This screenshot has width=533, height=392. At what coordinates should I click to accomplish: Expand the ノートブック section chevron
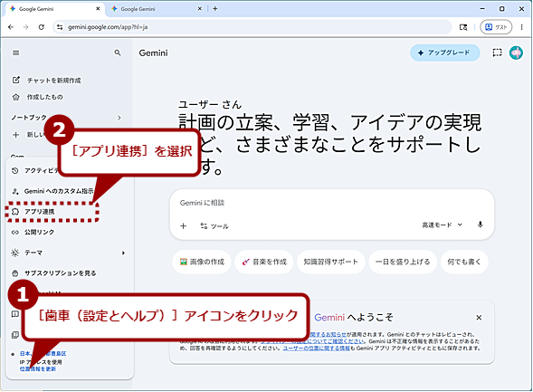(x=119, y=118)
